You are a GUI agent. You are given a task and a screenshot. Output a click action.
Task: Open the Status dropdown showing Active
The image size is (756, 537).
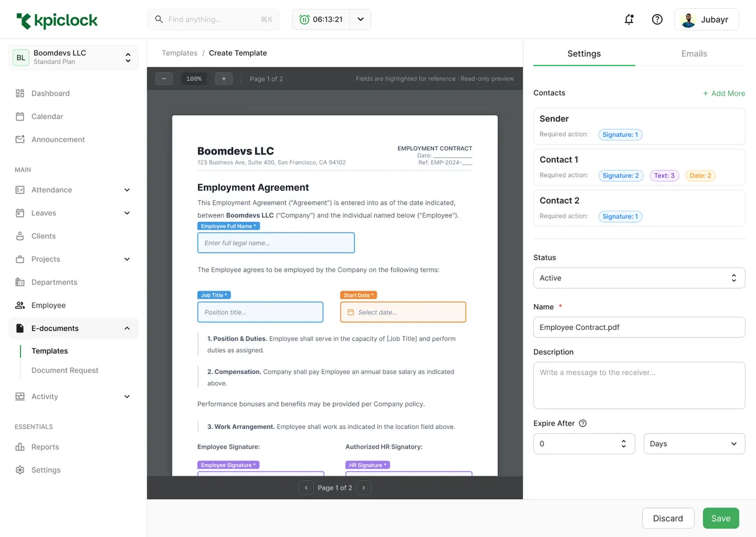pyautogui.click(x=639, y=278)
